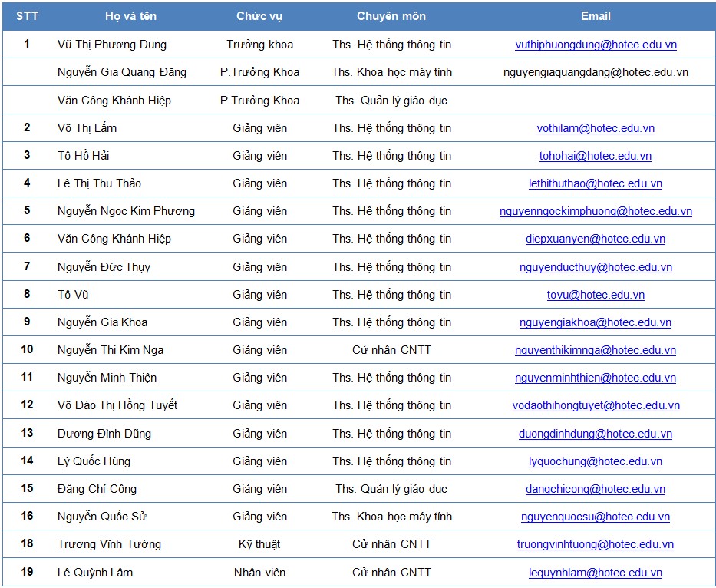
Task: Click the Chuyên môn column header
Action: click(x=391, y=16)
